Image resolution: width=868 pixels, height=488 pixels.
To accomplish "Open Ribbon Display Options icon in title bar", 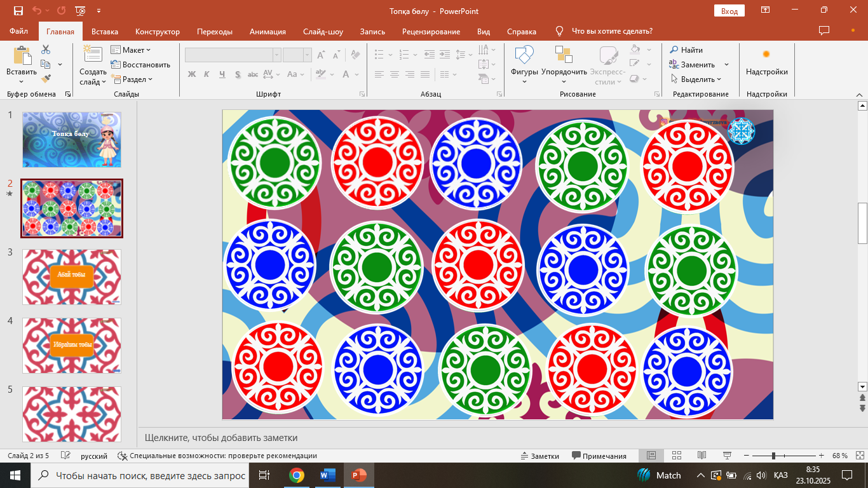I will [x=765, y=10].
